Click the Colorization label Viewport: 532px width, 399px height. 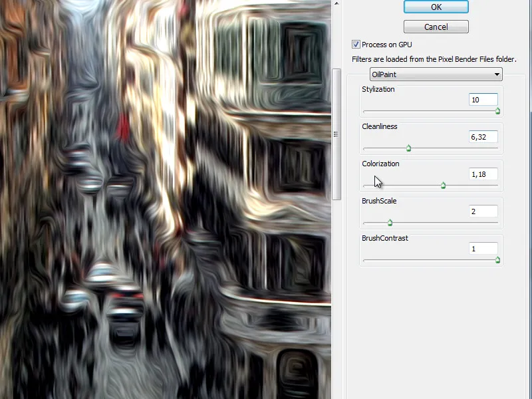tap(380, 164)
